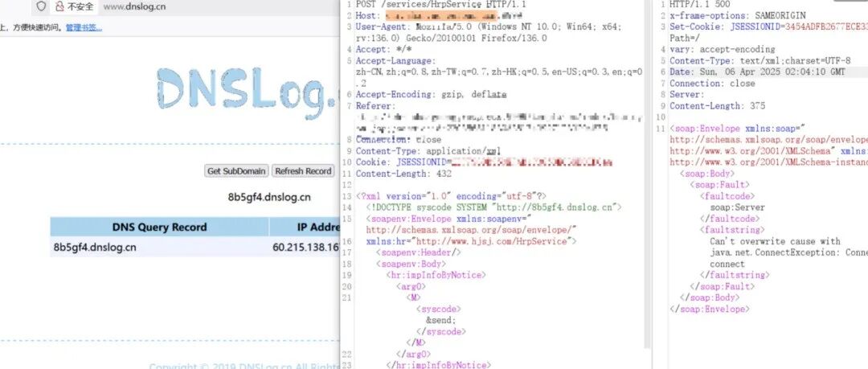Click the Get SubDomain button
Image resolution: width=868 pixels, height=369 pixels.
pyautogui.click(x=236, y=171)
